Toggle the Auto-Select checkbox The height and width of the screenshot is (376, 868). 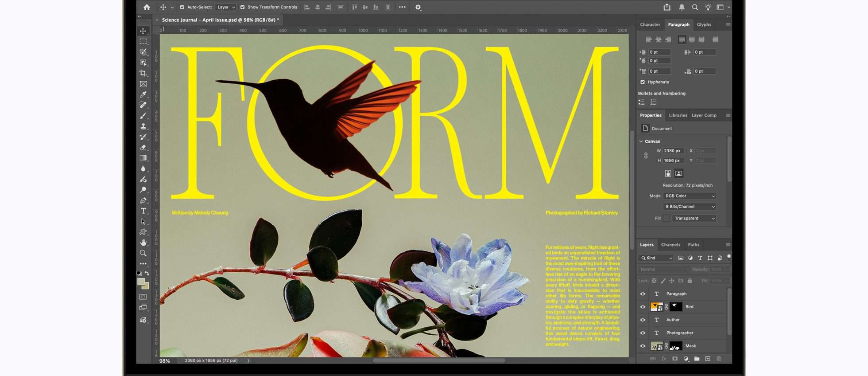click(182, 7)
